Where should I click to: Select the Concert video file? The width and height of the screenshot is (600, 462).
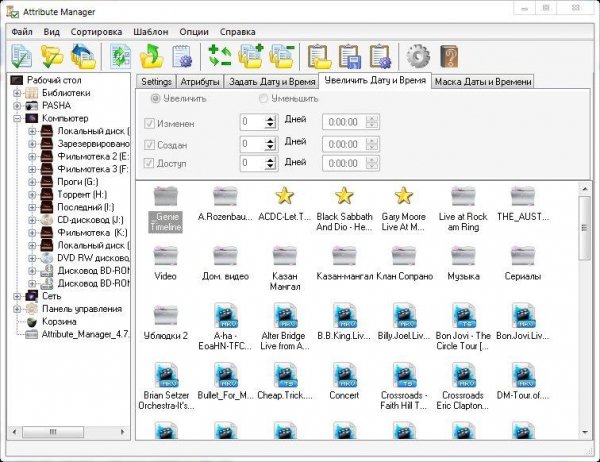(x=344, y=382)
